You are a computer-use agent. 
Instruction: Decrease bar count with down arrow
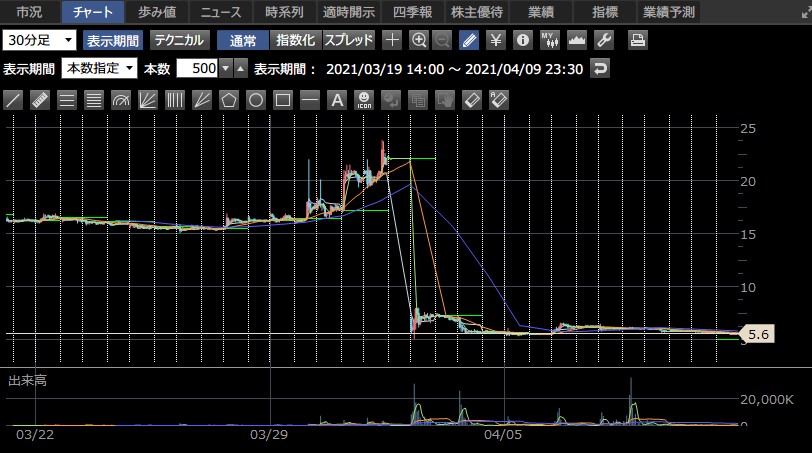click(225, 68)
